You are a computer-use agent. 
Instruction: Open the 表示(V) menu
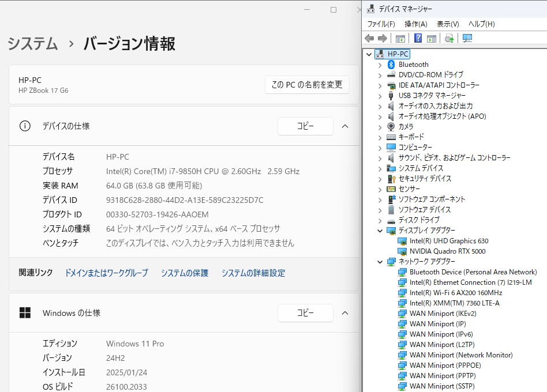(448, 24)
